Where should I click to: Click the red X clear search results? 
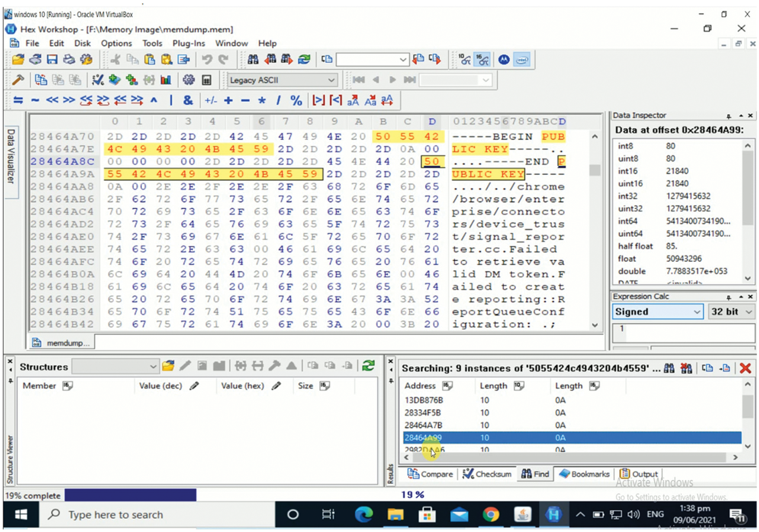coord(745,368)
